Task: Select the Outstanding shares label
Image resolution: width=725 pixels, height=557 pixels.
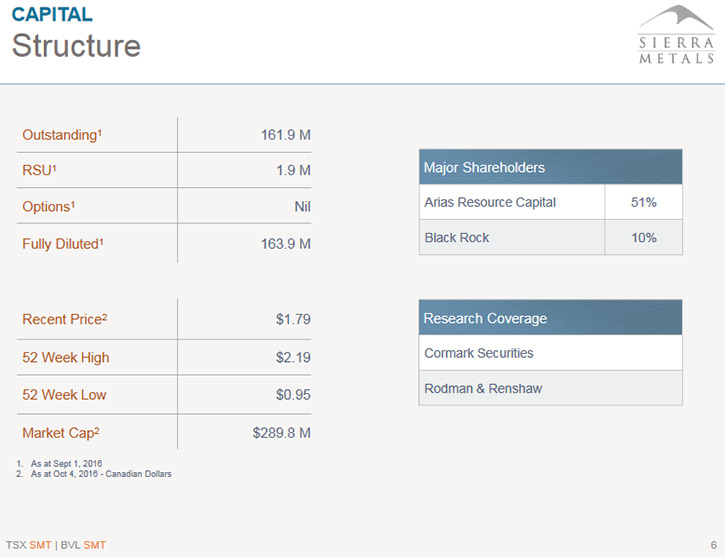Action: (62, 135)
